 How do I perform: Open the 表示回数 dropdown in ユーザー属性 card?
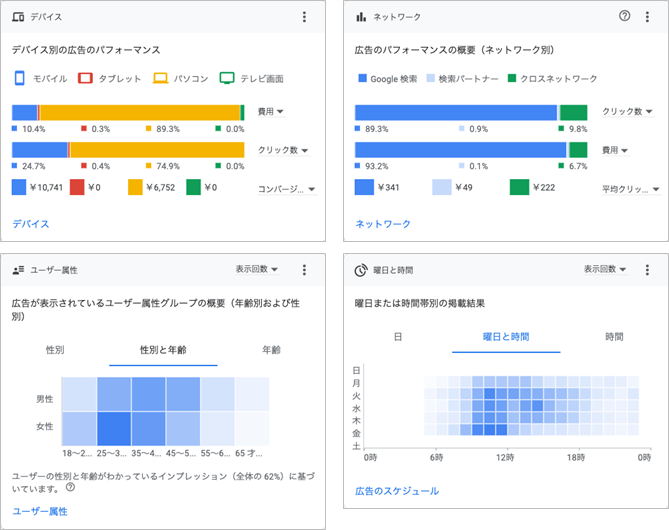(x=257, y=269)
